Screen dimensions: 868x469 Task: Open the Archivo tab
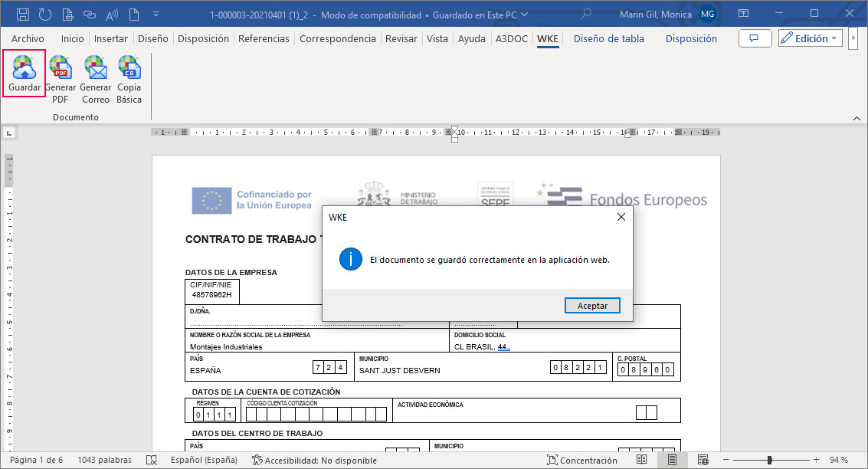(x=28, y=39)
